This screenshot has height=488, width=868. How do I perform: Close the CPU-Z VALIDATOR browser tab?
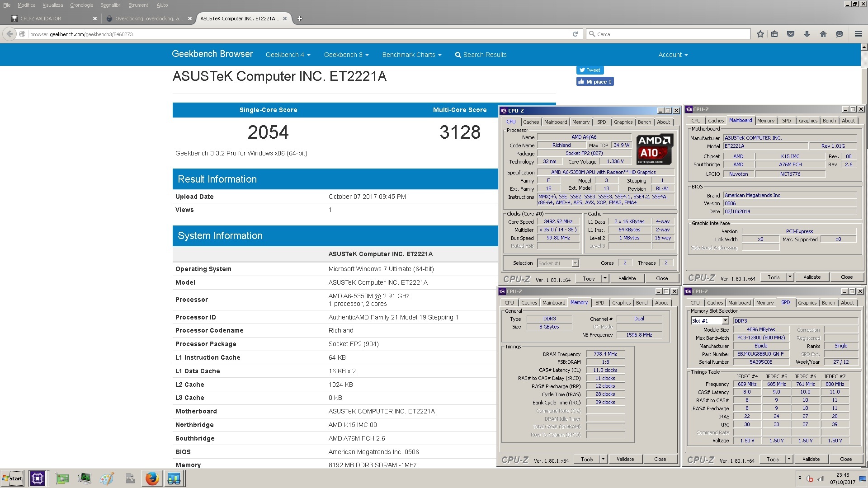tap(95, 19)
